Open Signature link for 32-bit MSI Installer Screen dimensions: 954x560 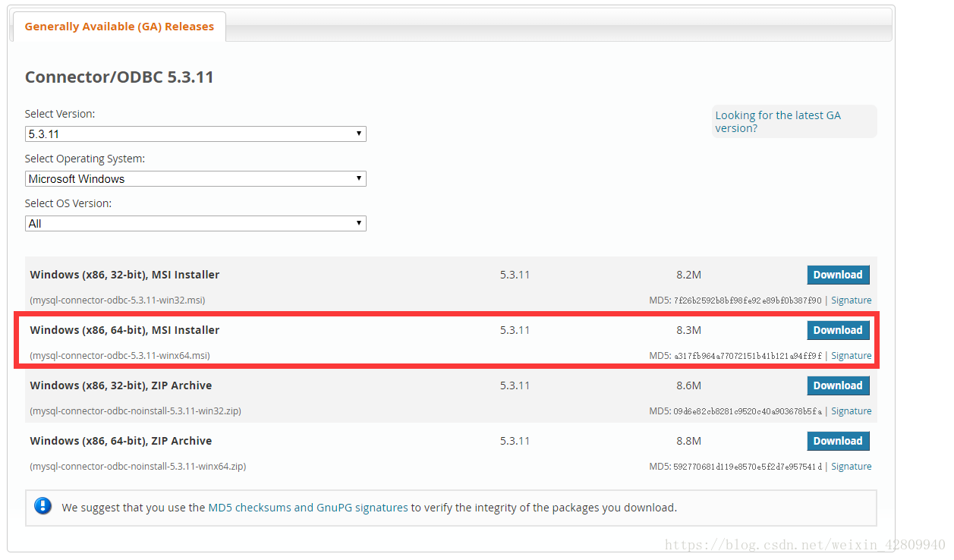[x=851, y=300]
